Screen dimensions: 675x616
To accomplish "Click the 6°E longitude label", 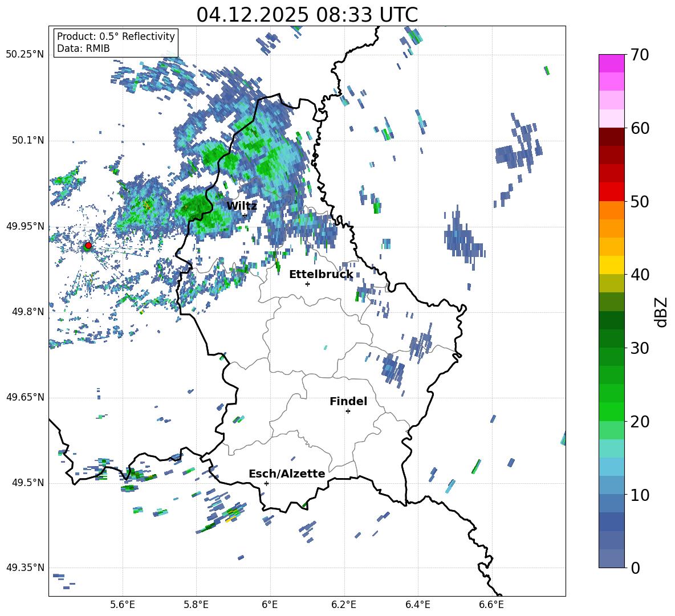I will pyautogui.click(x=270, y=605).
